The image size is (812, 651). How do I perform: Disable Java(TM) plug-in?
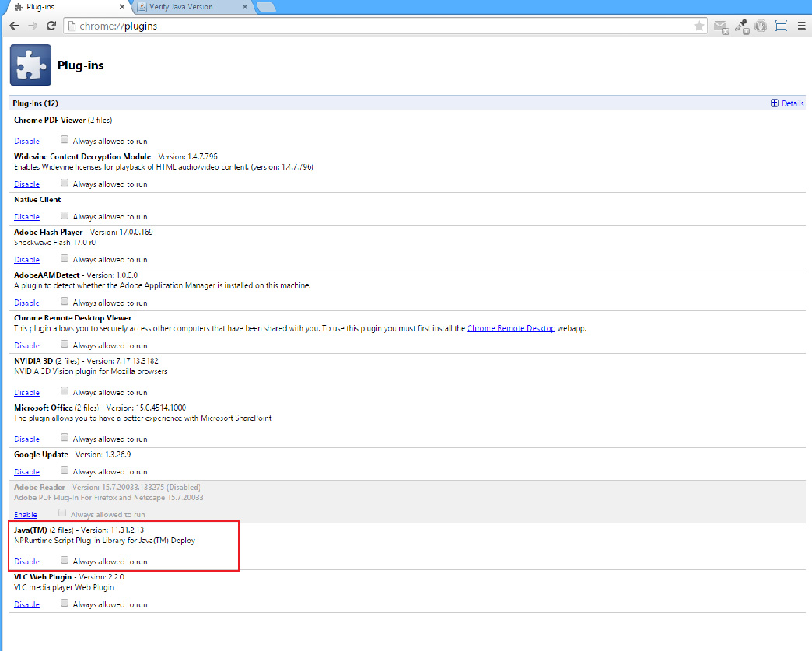[x=27, y=562]
